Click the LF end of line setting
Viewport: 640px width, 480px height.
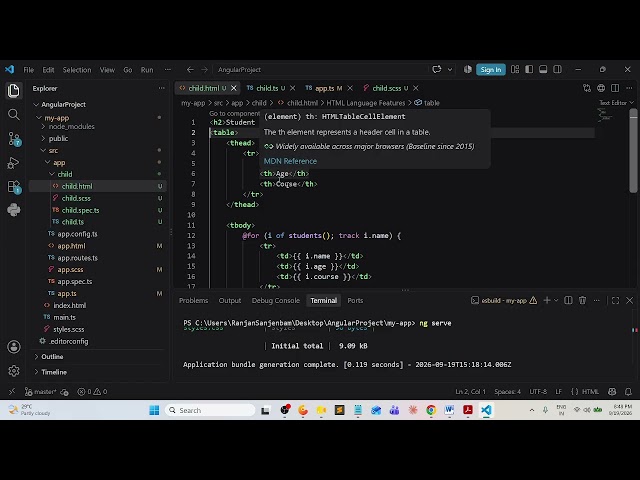click(x=558, y=392)
